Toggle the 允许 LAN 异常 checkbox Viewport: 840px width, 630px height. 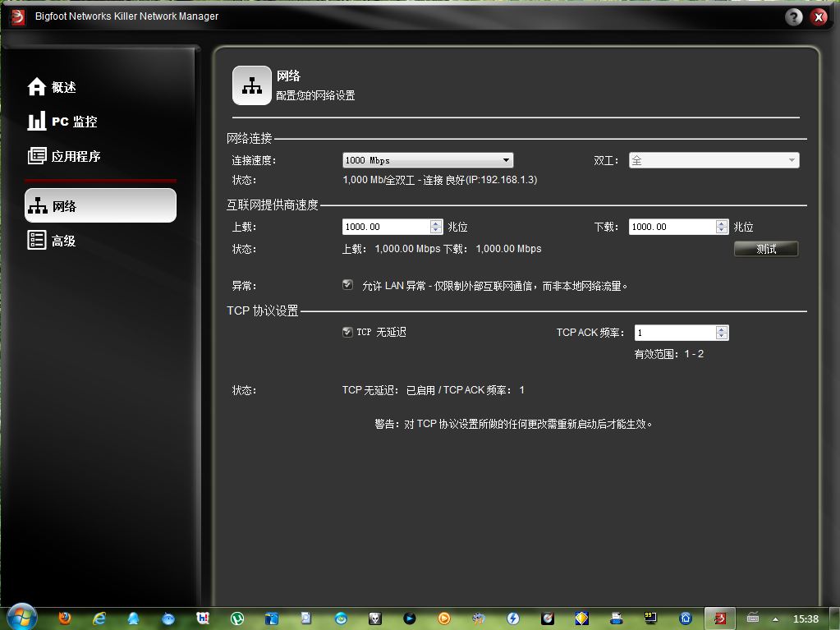point(347,285)
